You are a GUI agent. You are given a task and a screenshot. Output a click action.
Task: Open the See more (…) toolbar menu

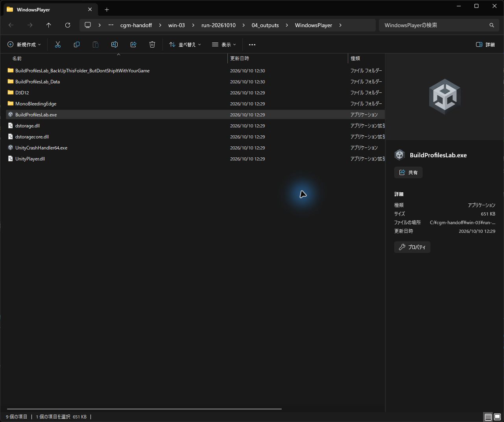click(252, 44)
